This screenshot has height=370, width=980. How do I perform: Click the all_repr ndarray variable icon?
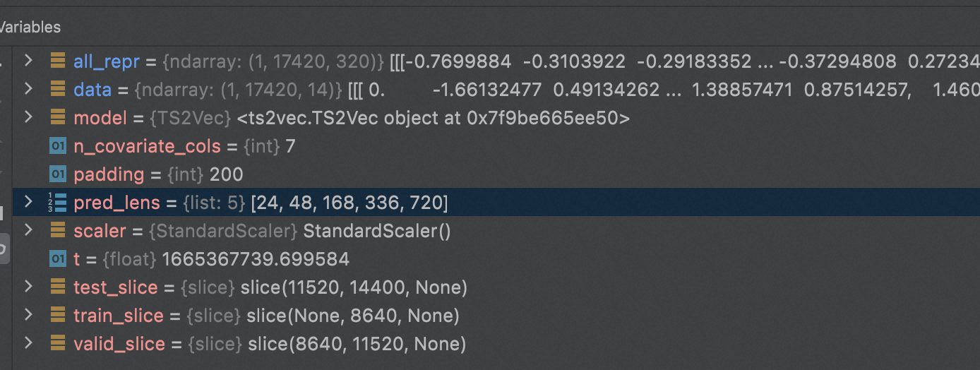pyautogui.click(x=58, y=61)
